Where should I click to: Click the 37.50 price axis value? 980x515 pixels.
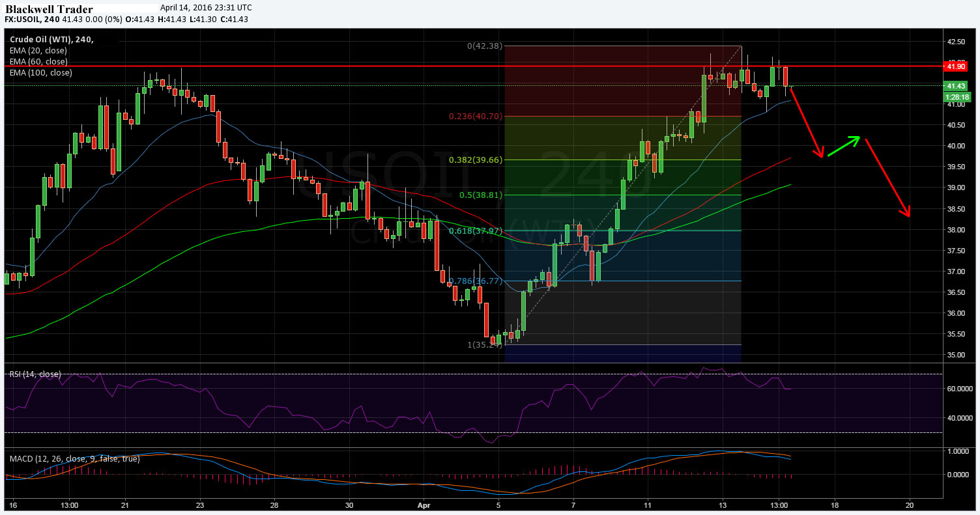956,251
